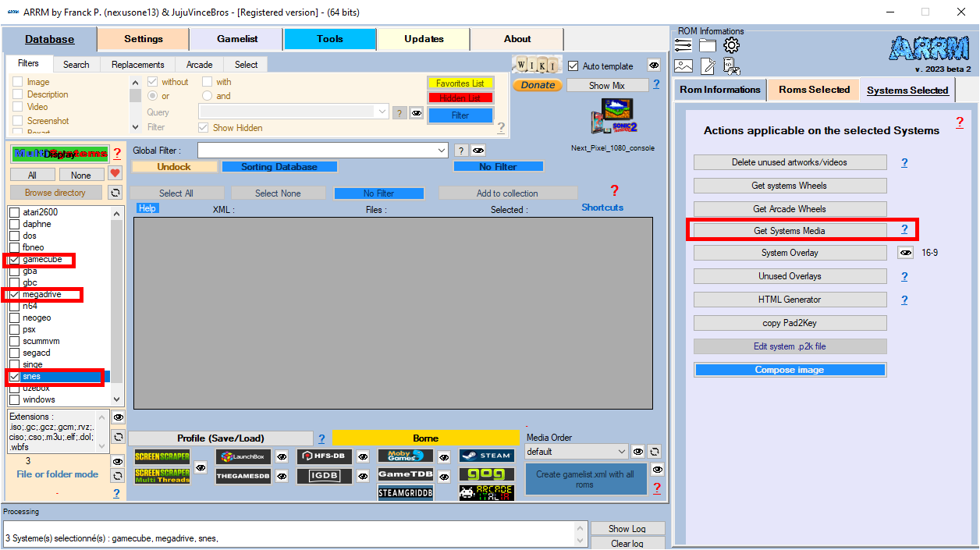Viewport: 980px width, 550px height.
Task: Click the MobyGames scraper icon
Action: pyautogui.click(x=405, y=456)
